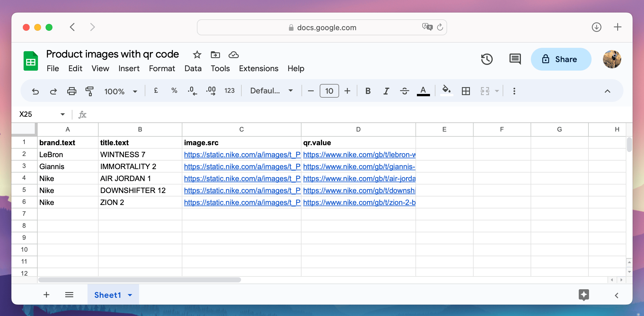Open the zoom 100% dropdown
Viewport: 644px width, 316px height.
tap(121, 91)
